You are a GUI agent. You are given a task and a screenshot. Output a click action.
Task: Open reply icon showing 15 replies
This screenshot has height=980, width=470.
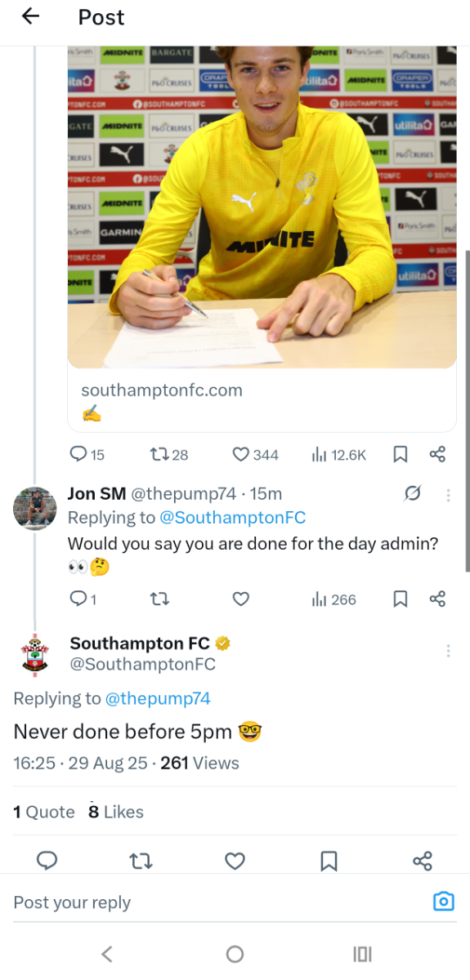pyautogui.click(x=87, y=454)
